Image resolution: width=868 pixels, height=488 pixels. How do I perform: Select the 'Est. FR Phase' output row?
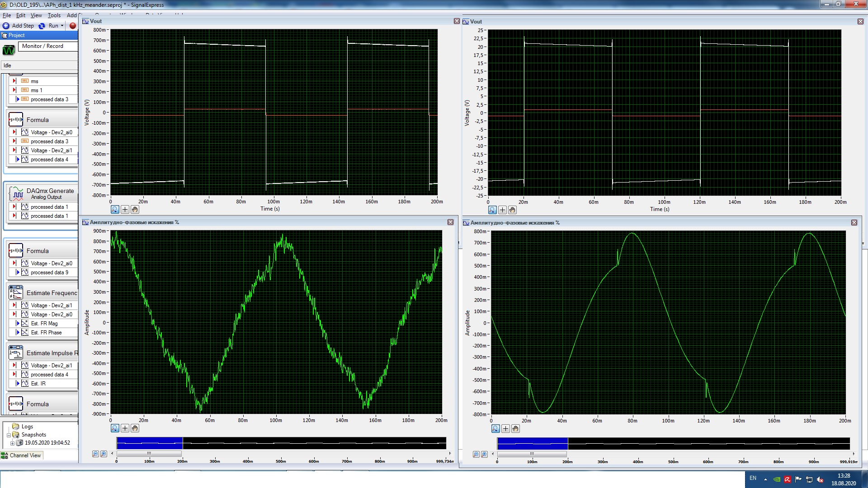(43, 333)
